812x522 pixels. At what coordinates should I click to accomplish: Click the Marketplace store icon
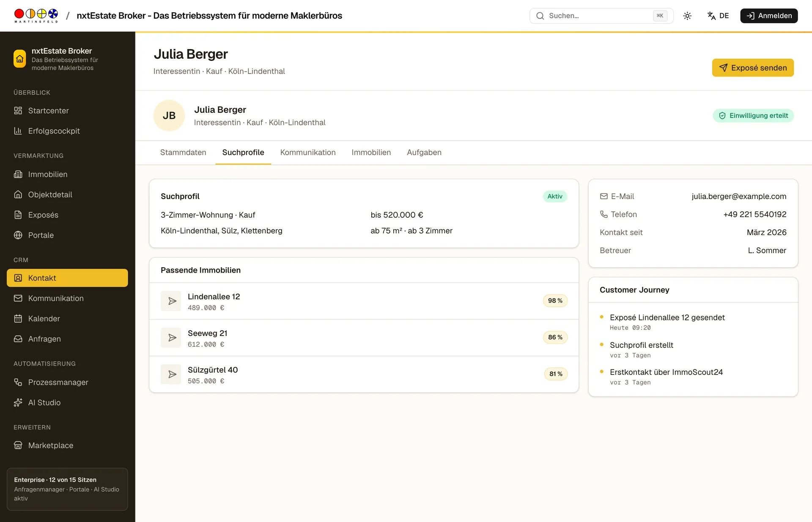[18, 445]
